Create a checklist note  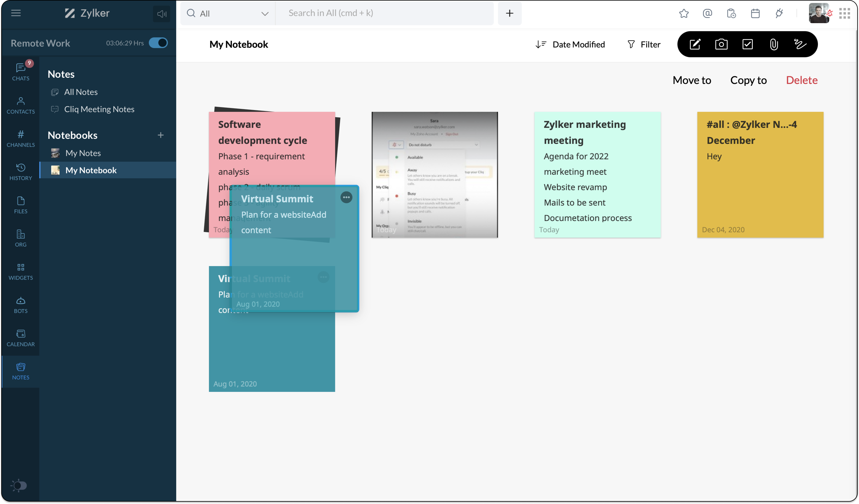tap(748, 44)
